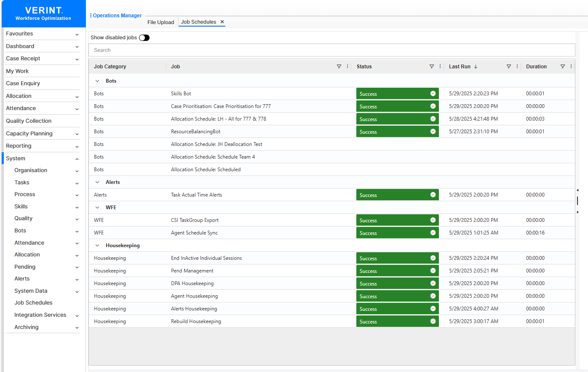Click the Status column filter icon
Image resolution: width=588 pixels, height=372 pixels.
pyautogui.click(x=432, y=67)
